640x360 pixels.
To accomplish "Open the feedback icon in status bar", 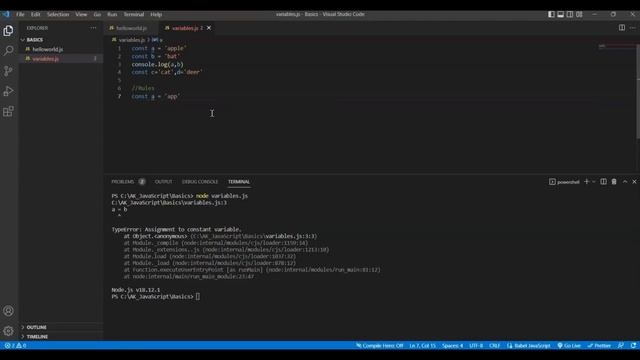I will coord(621,345).
